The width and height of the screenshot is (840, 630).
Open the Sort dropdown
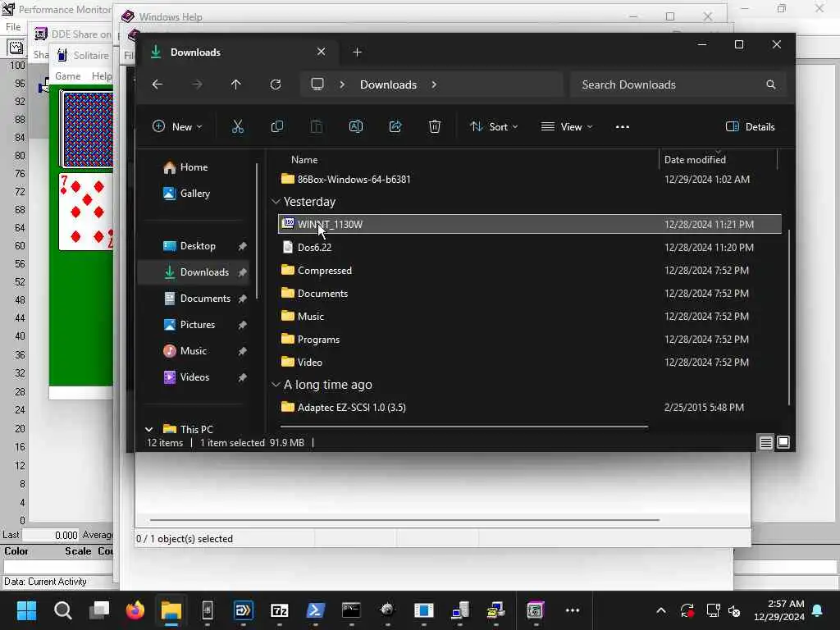(x=493, y=127)
